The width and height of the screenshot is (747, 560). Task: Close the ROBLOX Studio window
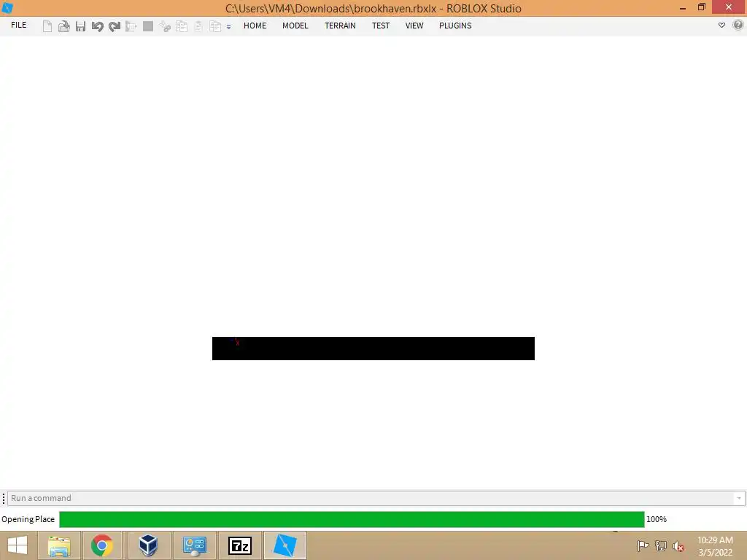(729, 7)
